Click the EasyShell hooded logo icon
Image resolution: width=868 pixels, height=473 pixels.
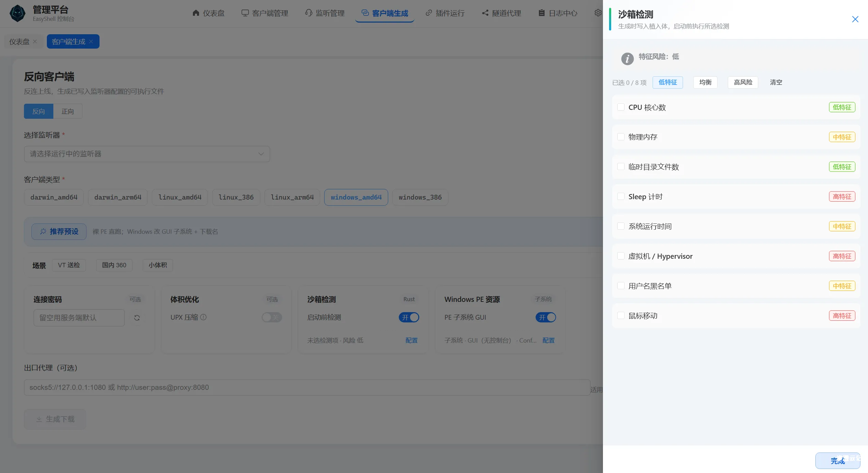click(x=17, y=13)
